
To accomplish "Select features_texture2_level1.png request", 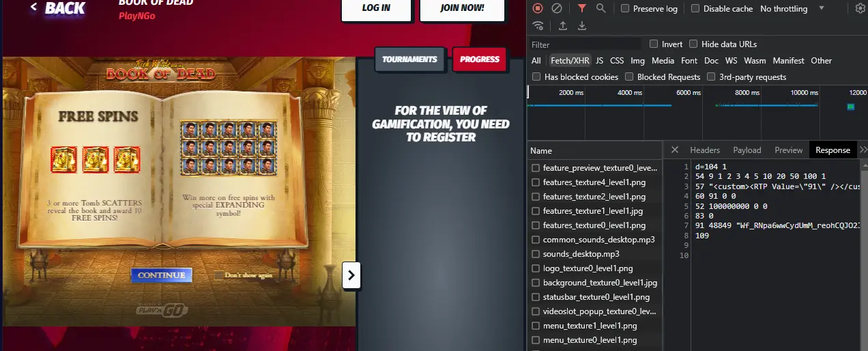I will coord(594,197).
